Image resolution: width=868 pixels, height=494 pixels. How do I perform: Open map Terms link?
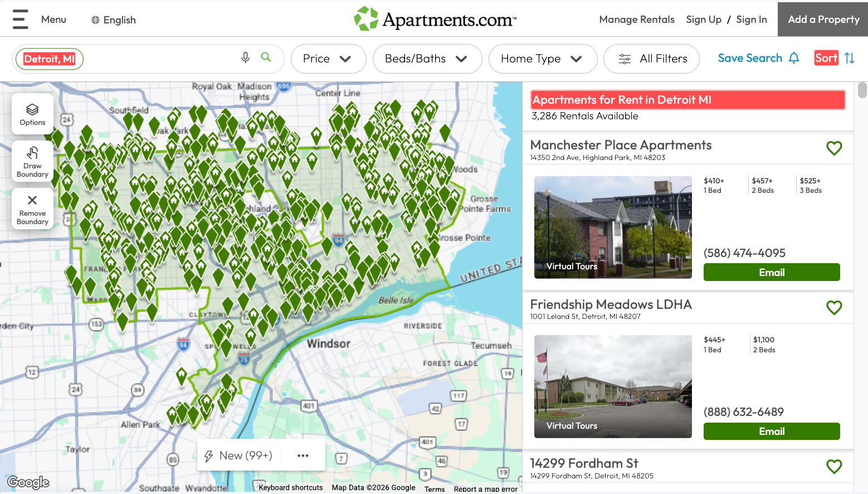pos(435,489)
